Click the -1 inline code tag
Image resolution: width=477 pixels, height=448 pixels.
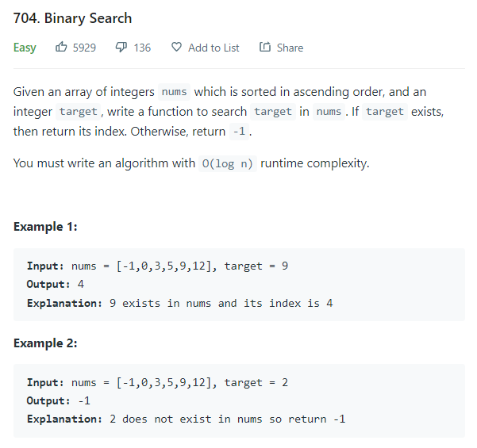click(x=239, y=132)
